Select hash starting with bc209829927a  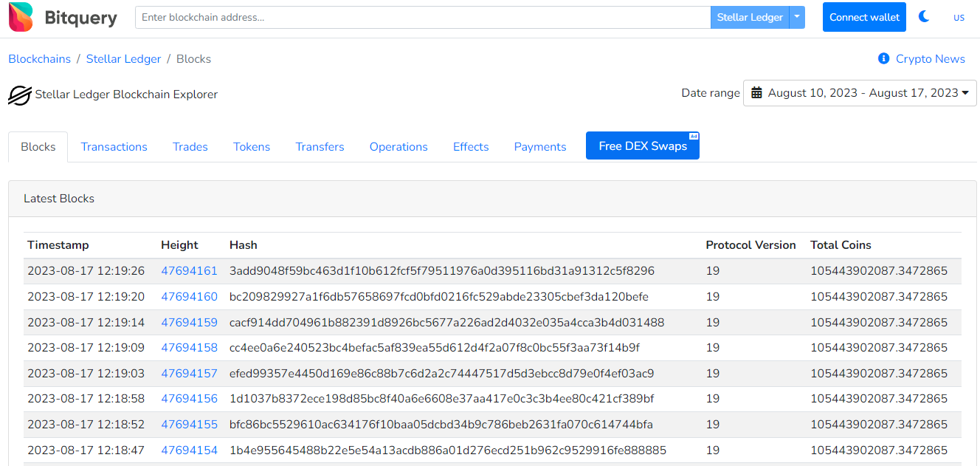click(x=439, y=297)
